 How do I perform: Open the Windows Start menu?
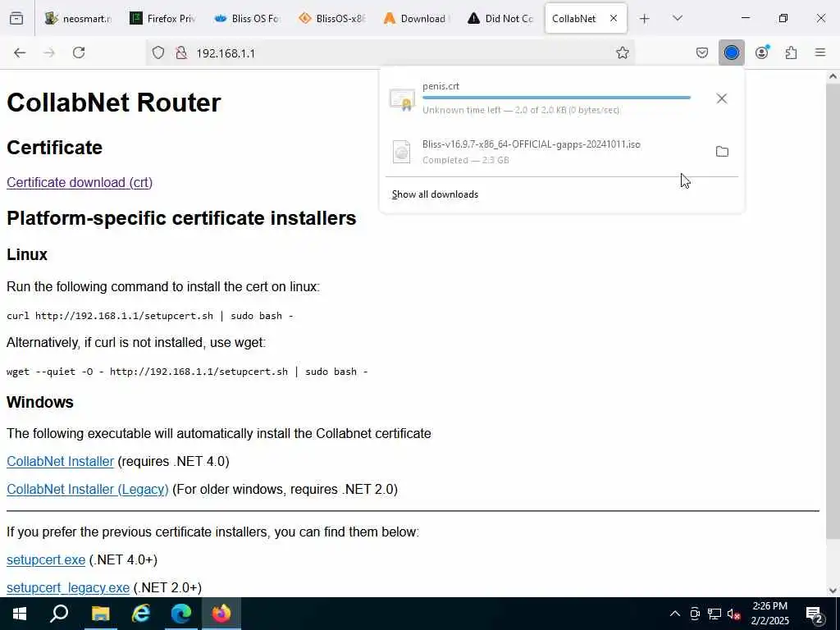[20, 614]
